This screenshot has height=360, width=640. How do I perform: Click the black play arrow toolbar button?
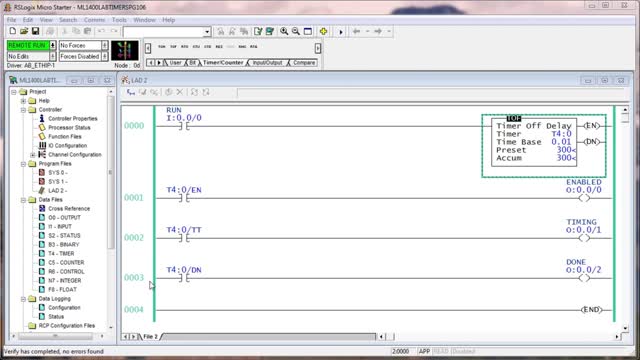341,31
